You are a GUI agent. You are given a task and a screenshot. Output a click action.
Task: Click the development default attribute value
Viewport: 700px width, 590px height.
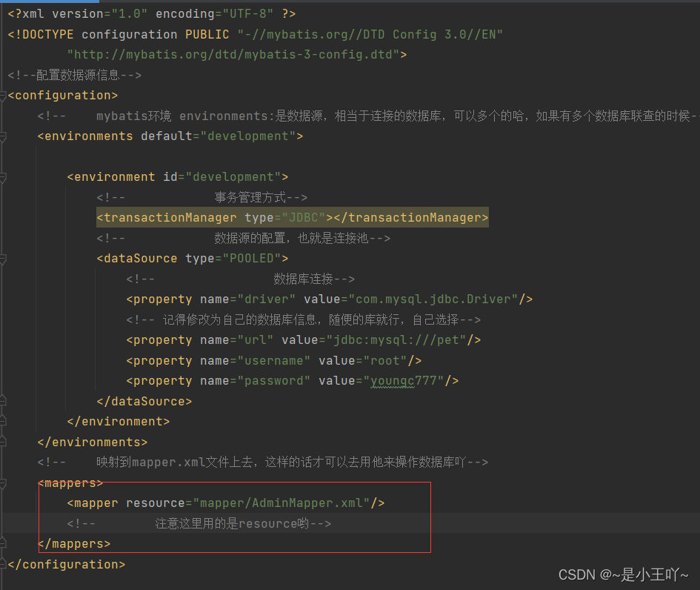(x=250, y=136)
